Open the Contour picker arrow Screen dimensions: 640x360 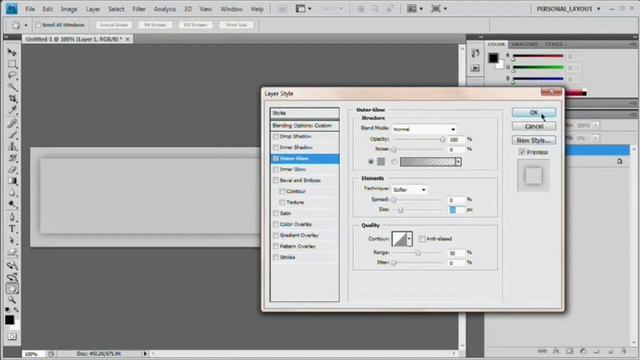(409, 239)
